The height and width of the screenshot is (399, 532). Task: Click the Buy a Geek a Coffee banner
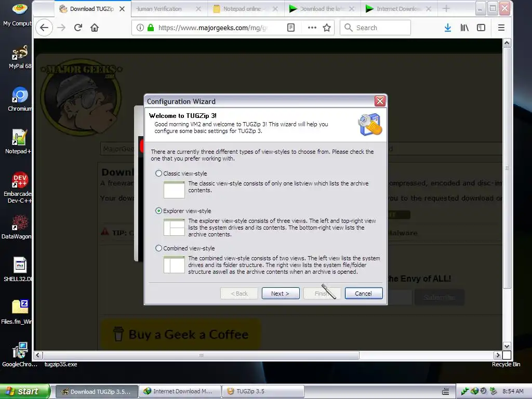[181, 334]
